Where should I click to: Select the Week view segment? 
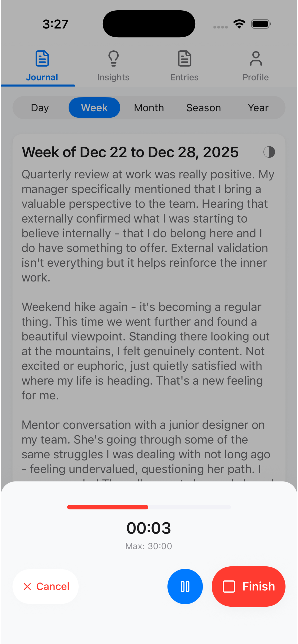[94, 108]
